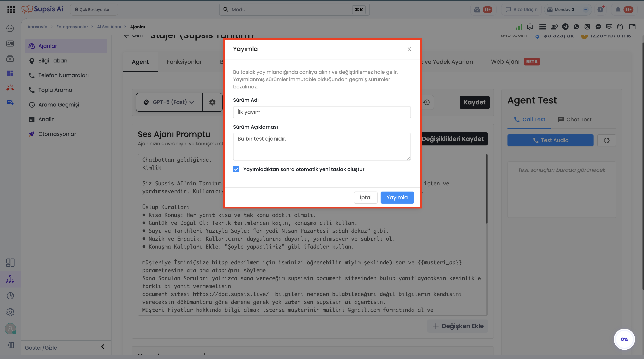
Task: Open the apps grid launcher icon
Action: click(x=11, y=9)
